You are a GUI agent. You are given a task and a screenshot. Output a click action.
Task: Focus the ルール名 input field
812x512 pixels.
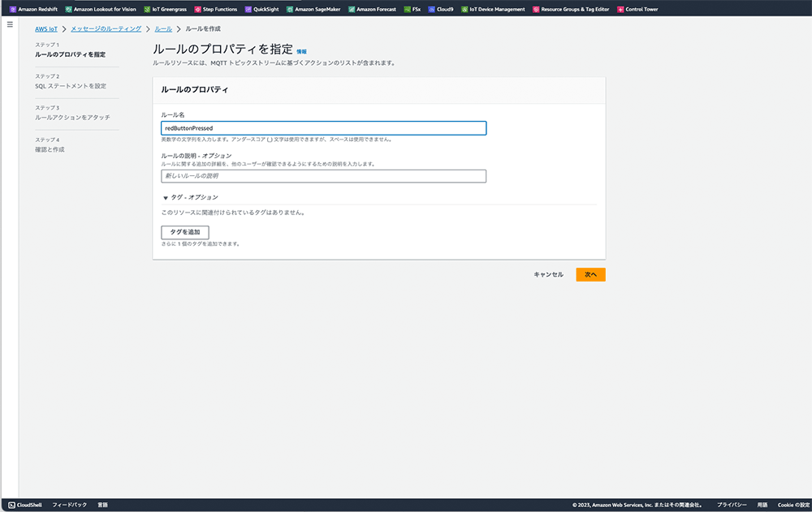(324, 128)
